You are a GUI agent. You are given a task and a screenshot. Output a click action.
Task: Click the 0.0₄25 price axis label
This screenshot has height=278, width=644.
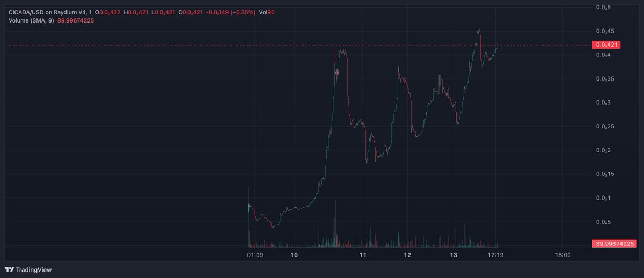click(x=605, y=126)
